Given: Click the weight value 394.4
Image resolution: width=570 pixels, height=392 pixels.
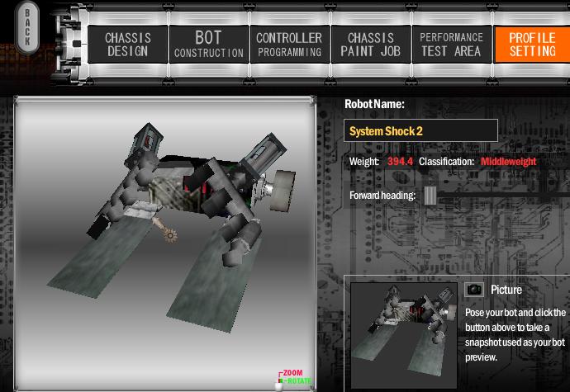Looking at the screenshot, I should tap(400, 161).
